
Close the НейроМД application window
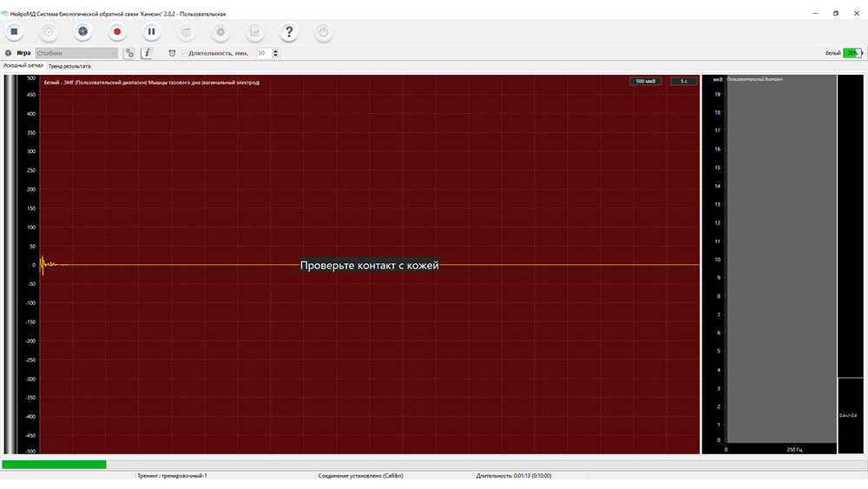pos(857,13)
